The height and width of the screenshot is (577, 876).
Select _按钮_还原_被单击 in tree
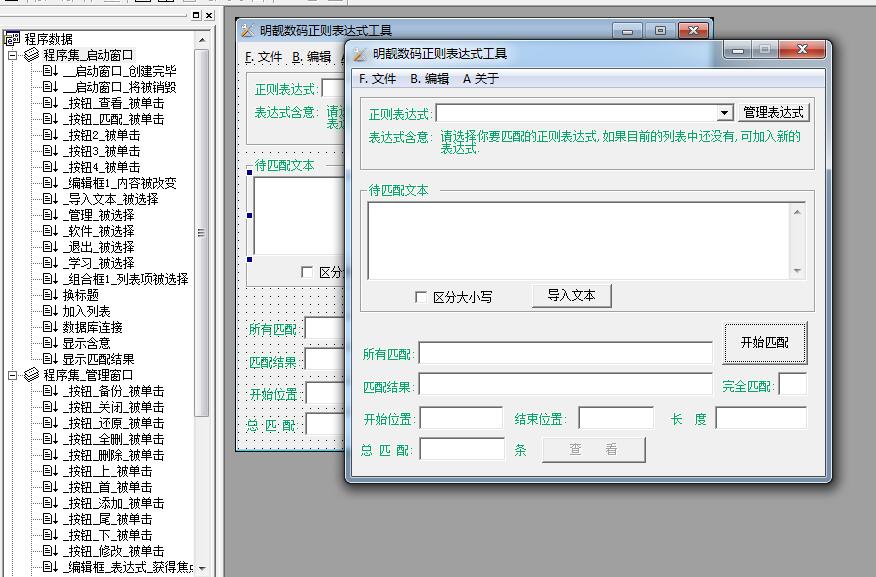(113, 423)
